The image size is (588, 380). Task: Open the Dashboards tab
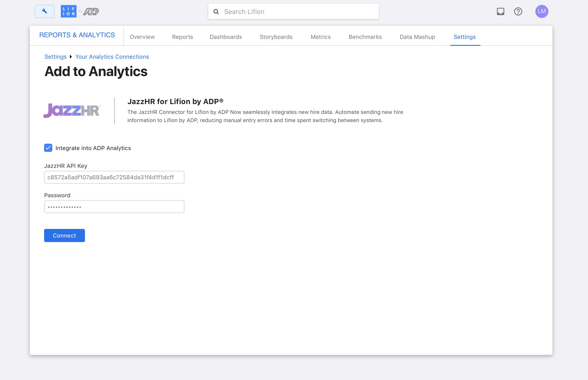coord(226,37)
